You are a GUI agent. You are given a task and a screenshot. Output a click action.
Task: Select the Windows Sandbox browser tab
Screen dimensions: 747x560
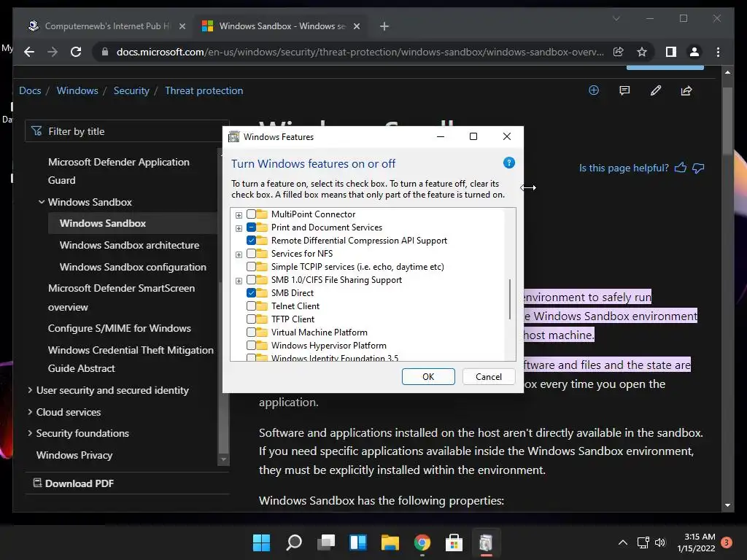pos(281,26)
